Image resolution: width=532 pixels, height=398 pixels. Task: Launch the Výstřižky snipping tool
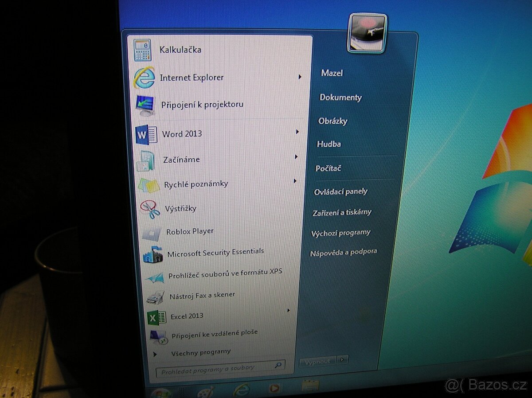180,208
